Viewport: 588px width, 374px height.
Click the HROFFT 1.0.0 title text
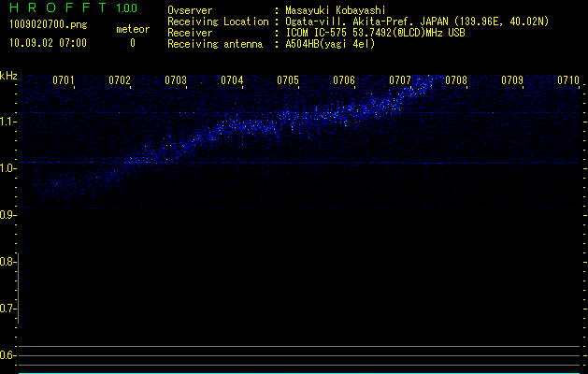(73, 7)
